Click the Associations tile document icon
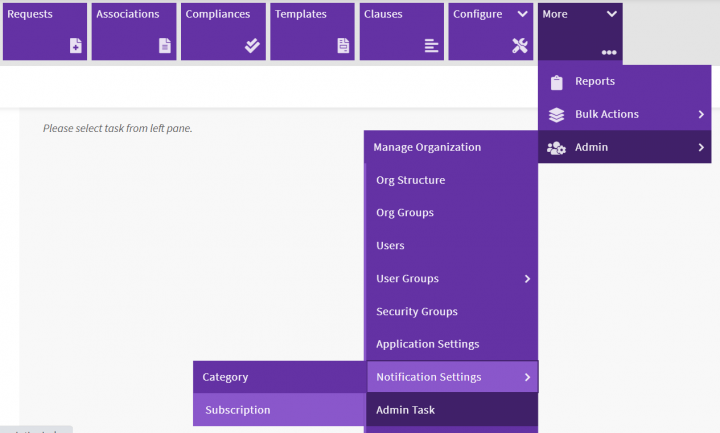 click(165, 46)
